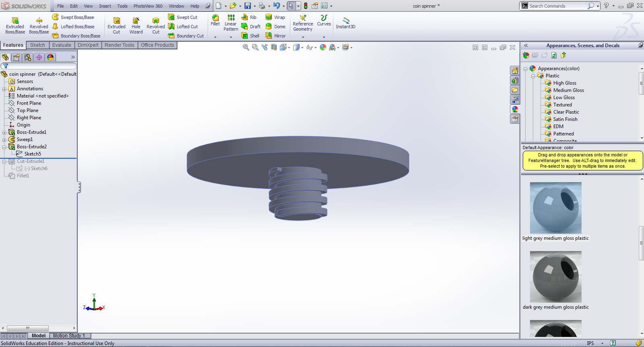Switch to the Sketch tab
This screenshot has height=347, width=644.
coord(37,45)
